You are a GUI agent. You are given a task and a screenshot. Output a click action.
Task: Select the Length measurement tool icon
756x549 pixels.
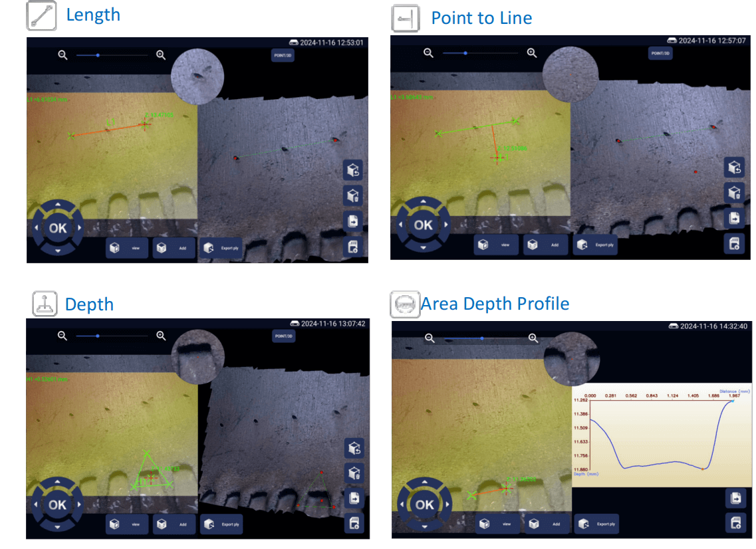click(x=41, y=15)
